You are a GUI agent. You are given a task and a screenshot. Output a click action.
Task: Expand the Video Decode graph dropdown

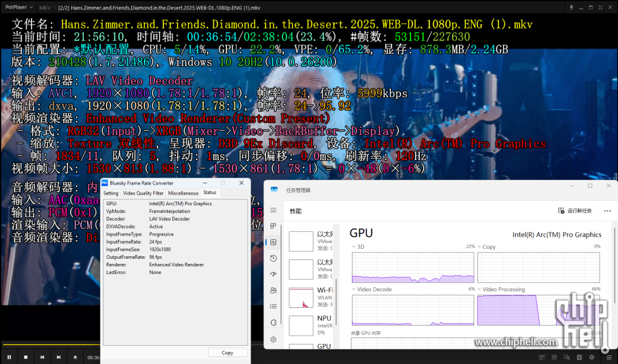click(x=353, y=290)
